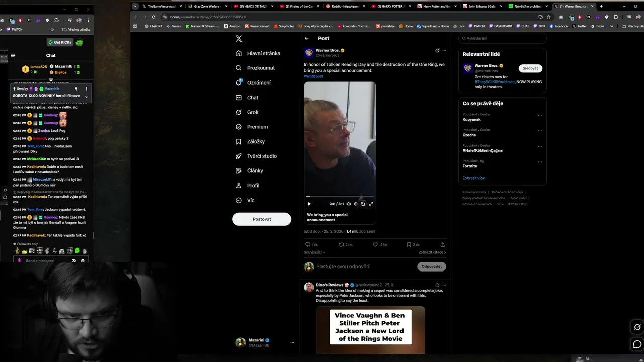This screenshot has height=362, width=644.
Task: Open the Tiscali bookmark
Action: pyautogui.click(x=597, y=26)
